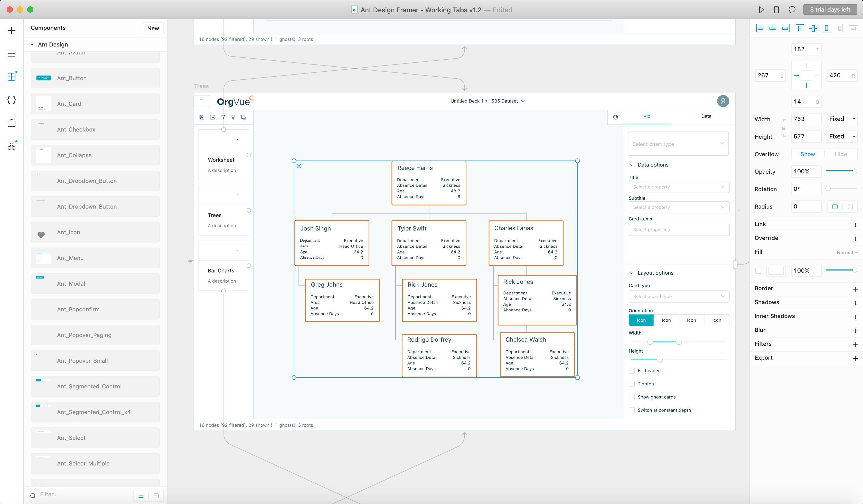Tick the Tighten checkbox
The image size is (863, 504).
click(x=632, y=384)
